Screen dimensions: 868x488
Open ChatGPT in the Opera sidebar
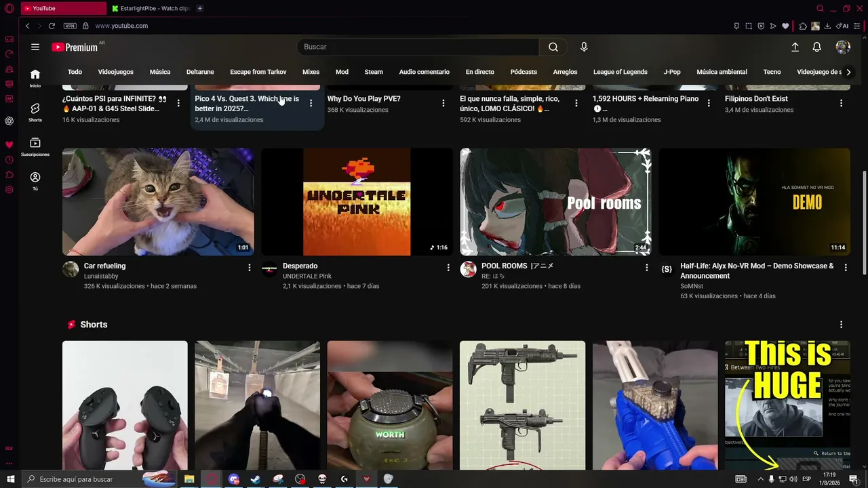click(9, 121)
